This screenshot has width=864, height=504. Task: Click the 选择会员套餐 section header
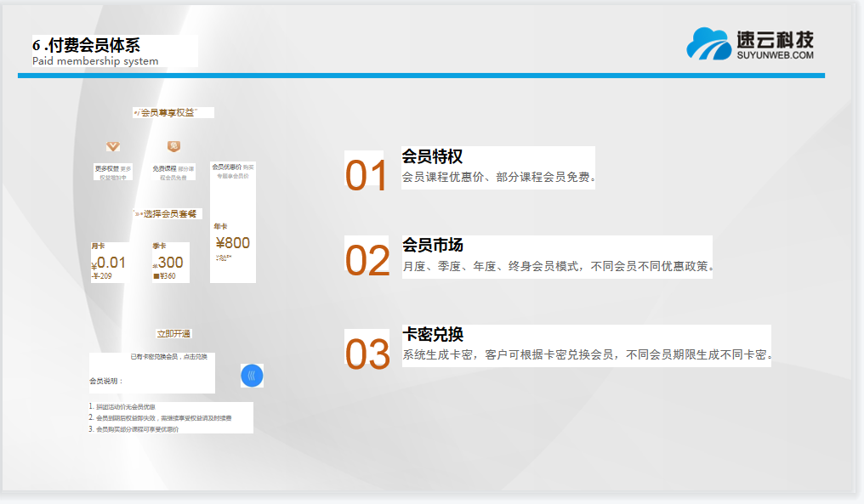click(x=168, y=213)
